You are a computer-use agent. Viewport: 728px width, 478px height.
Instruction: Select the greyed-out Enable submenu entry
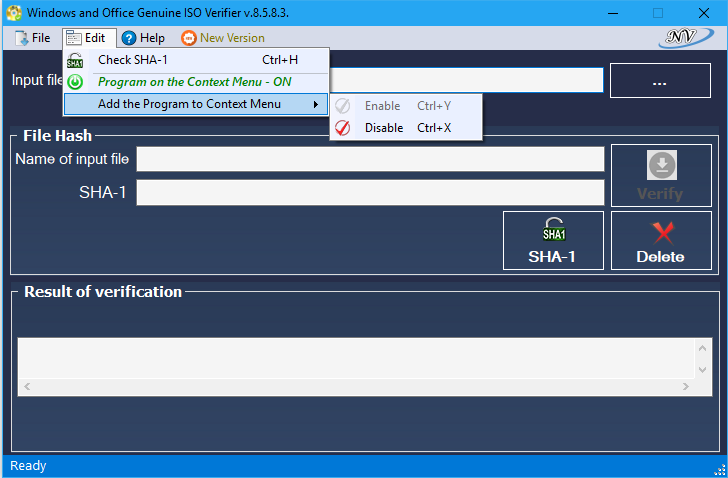click(406, 106)
